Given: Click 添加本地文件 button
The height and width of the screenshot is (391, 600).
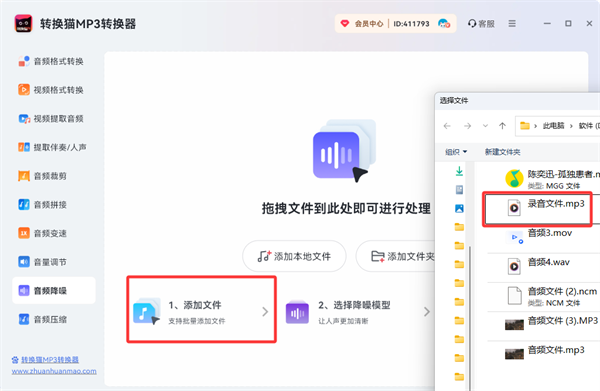Looking at the screenshot, I should coord(294,256).
